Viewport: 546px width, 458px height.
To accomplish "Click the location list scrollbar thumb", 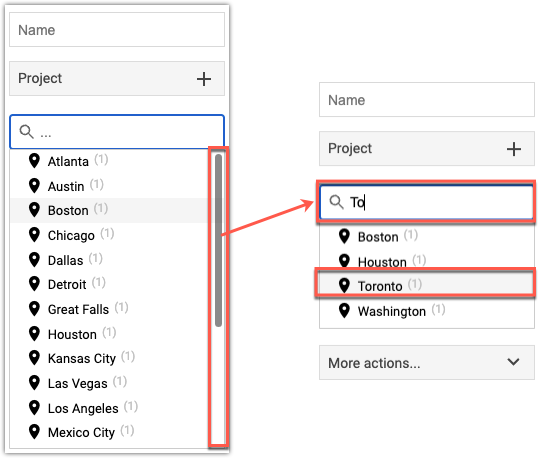I will [219, 240].
